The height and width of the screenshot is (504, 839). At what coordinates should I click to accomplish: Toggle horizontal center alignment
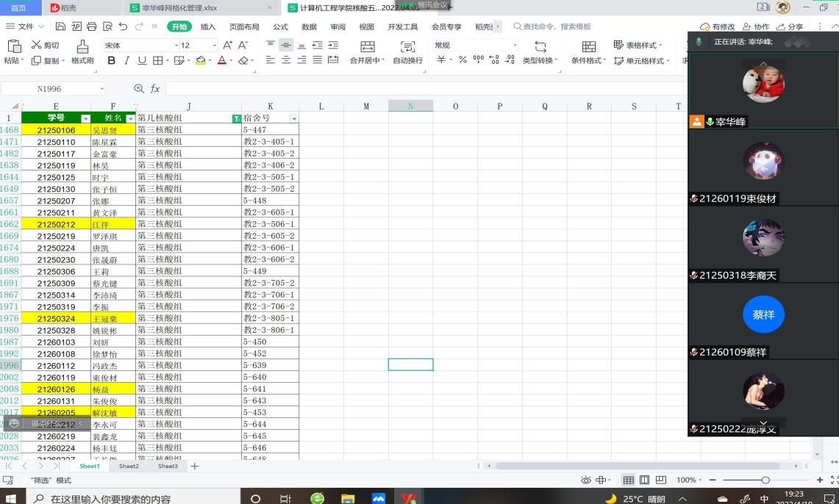[286, 60]
